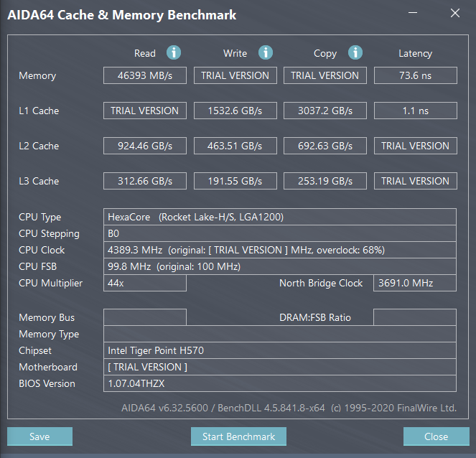This screenshot has height=458, width=476.
Task: Click the CPU Type field HexaCore Rocket Lake
Action: coord(280,217)
